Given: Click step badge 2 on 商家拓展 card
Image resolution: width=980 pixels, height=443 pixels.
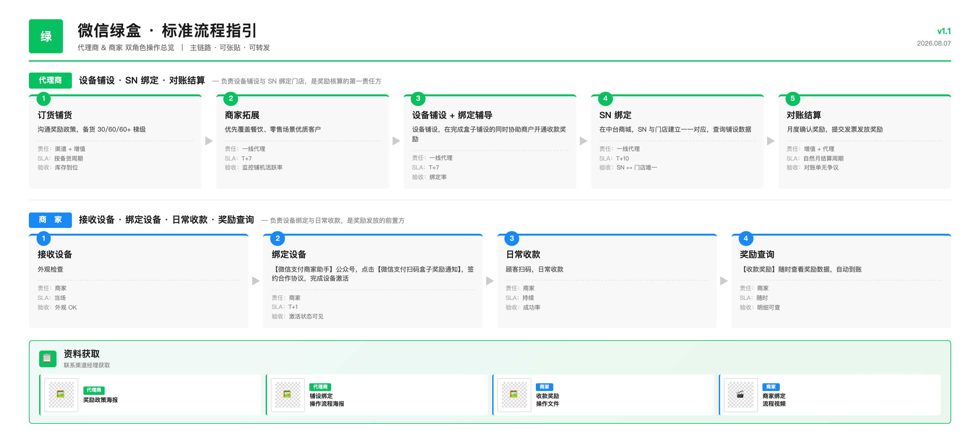Looking at the screenshot, I should click(230, 99).
